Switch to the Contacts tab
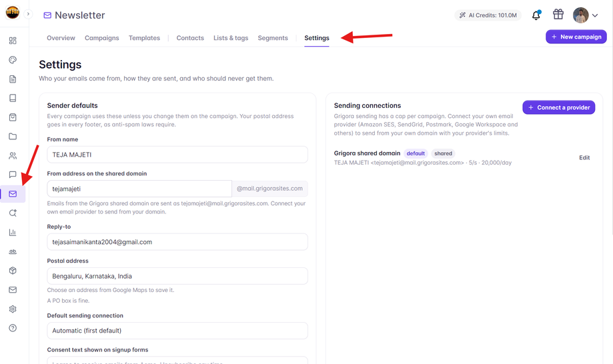Image resolution: width=613 pixels, height=364 pixels. (x=190, y=38)
